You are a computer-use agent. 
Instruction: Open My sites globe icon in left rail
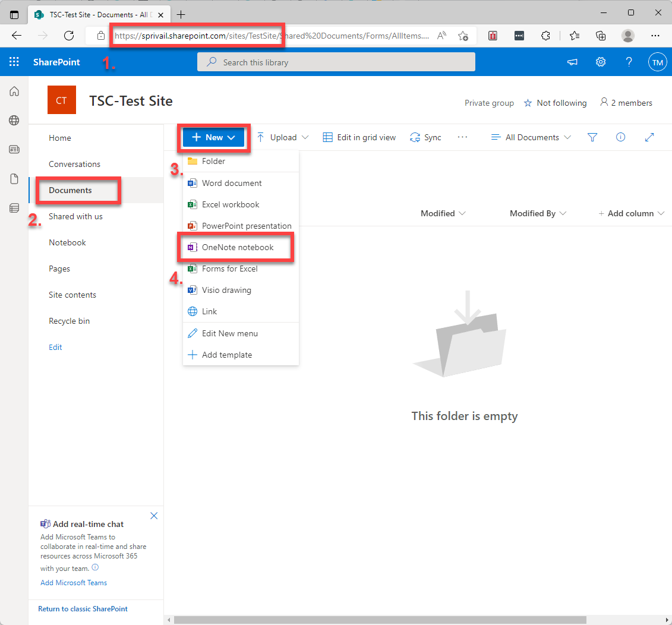point(14,121)
